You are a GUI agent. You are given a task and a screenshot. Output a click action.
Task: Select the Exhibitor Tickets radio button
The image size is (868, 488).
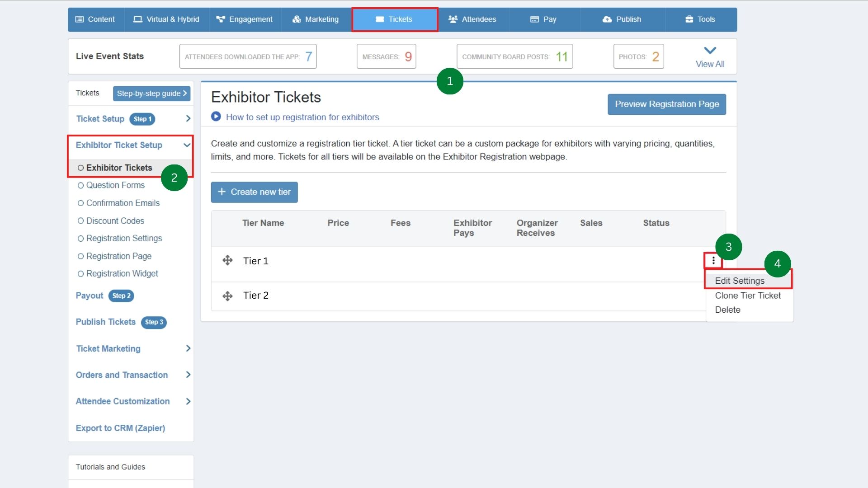pos(81,168)
